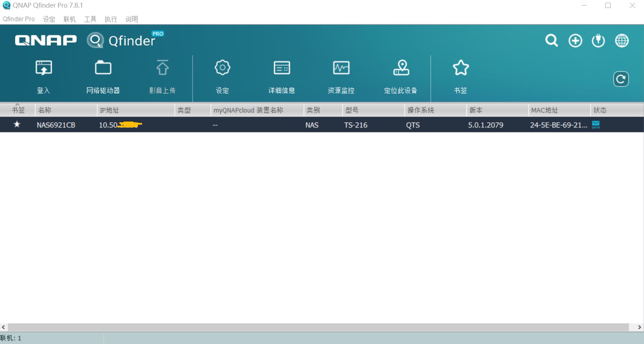Image resolution: width=644 pixels, height=344 pixels.
Task: Click the Locate This Device (定位此设备) icon
Action: (x=401, y=67)
